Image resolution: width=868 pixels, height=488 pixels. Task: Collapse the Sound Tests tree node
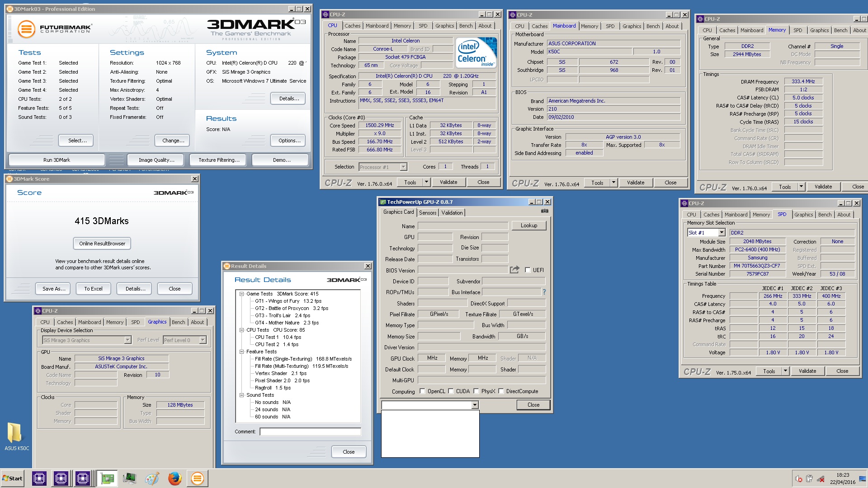[x=242, y=395]
